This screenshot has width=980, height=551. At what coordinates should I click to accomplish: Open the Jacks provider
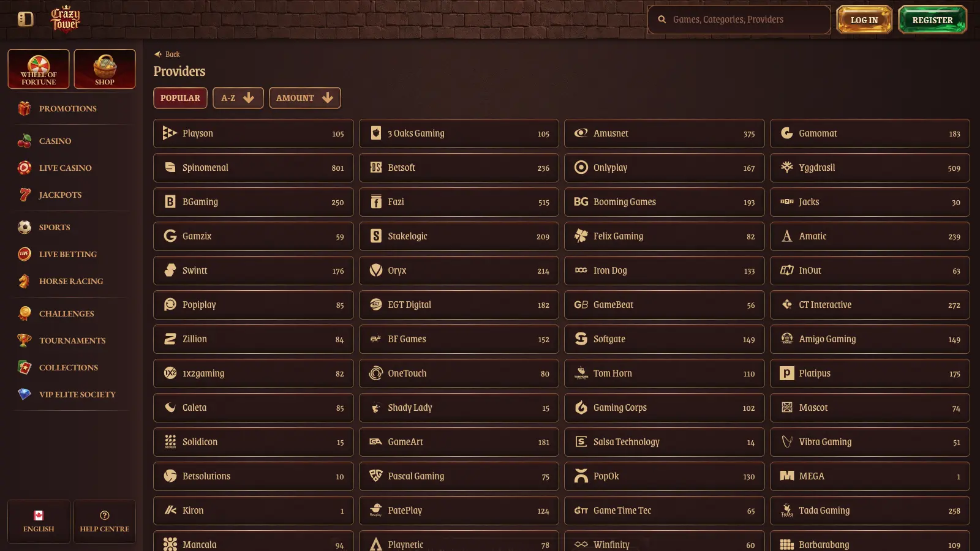pyautogui.click(x=870, y=202)
